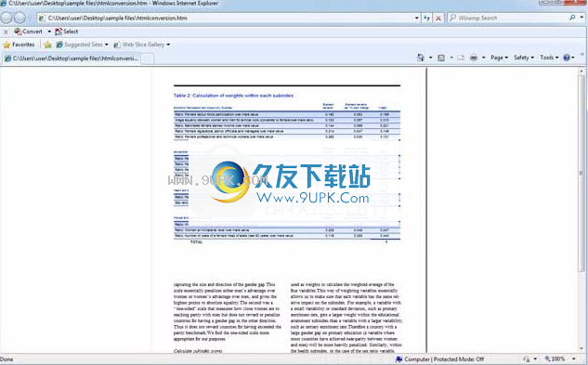Click the Select toolbar button
This screenshot has height=365, width=588.
[66, 32]
